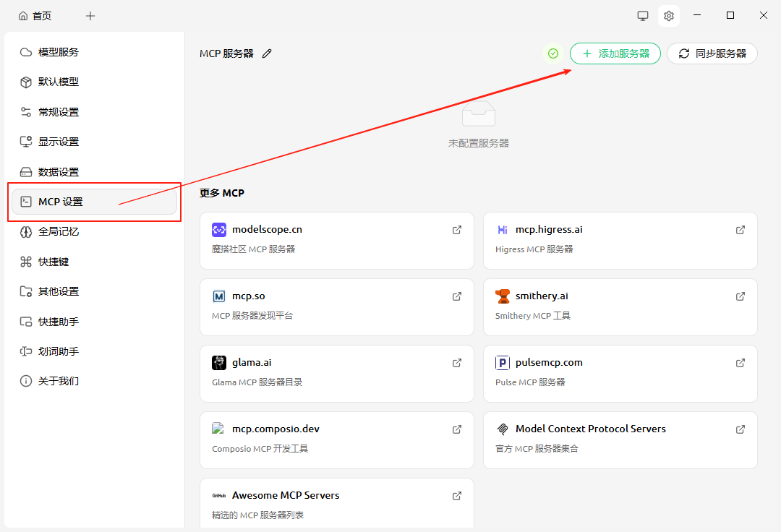
Task: Open pulsemcp.com card
Action: pyautogui.click(x=620, y=374)
